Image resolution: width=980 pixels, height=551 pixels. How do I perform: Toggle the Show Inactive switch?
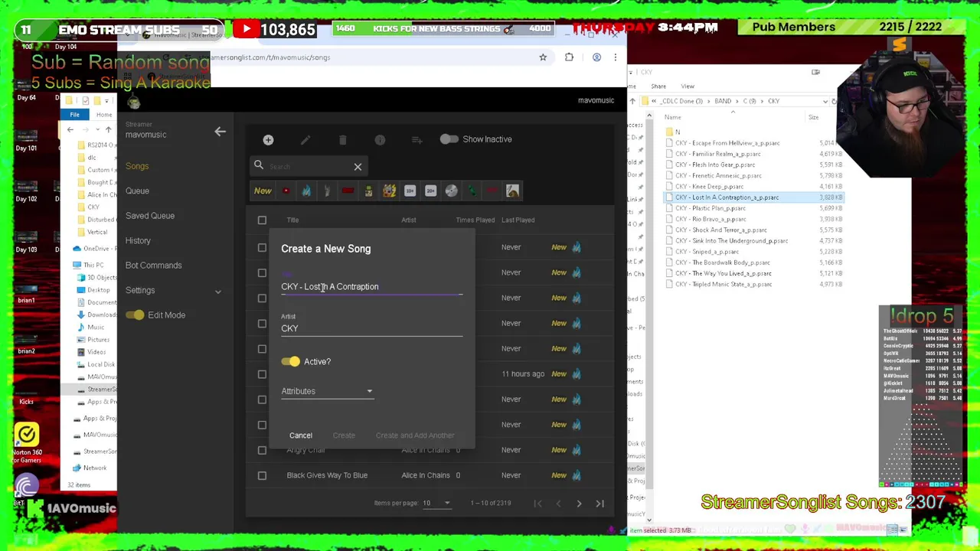point(449,139)
